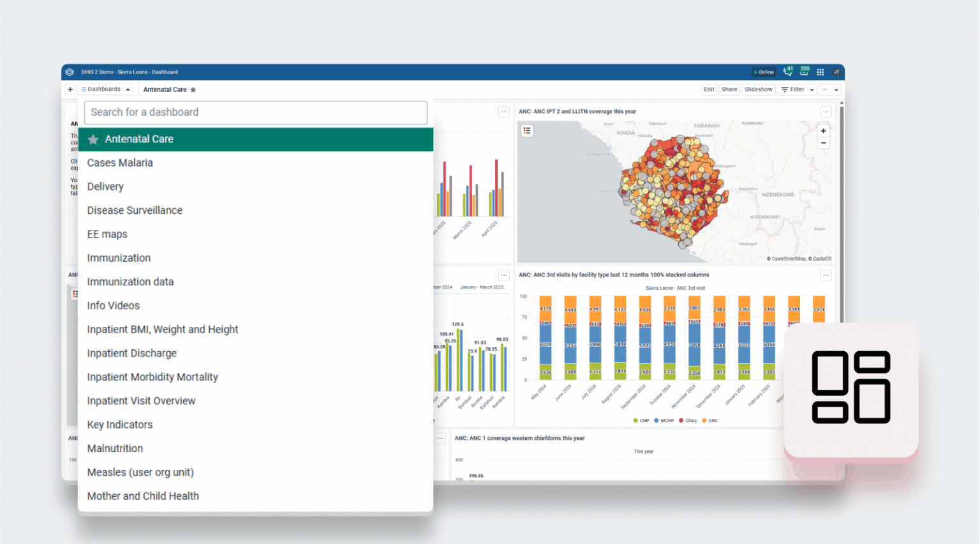
Task: Click the DHIS2 logo in header
Action: click(70, 72)
